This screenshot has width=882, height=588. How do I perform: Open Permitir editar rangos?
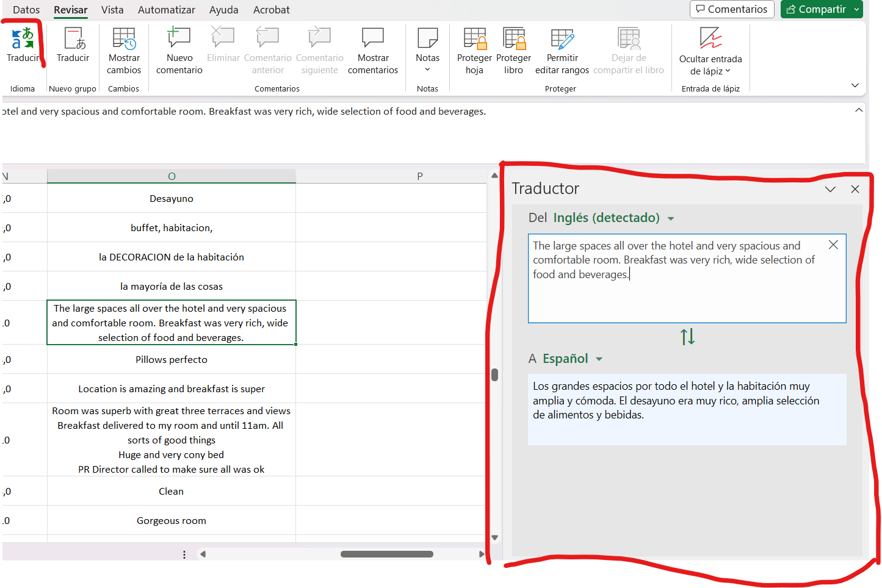click(x=562, y=49)
